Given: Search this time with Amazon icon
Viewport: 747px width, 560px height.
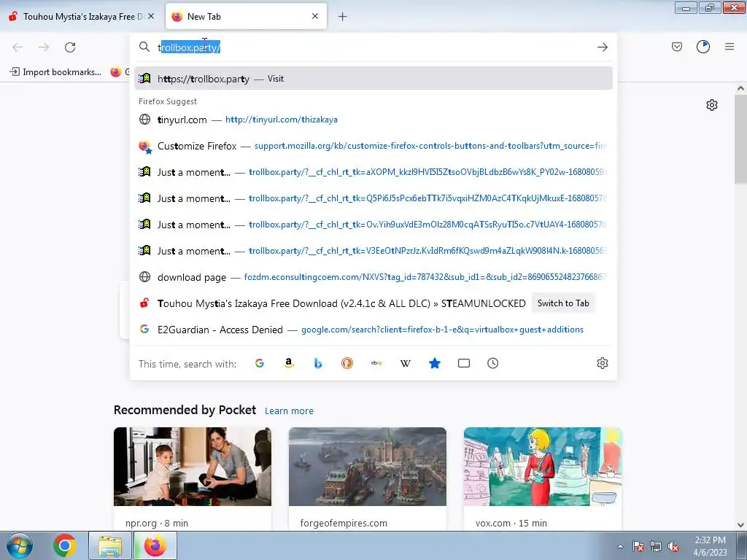Looking at the screenshot, I should tap(289, 363).
